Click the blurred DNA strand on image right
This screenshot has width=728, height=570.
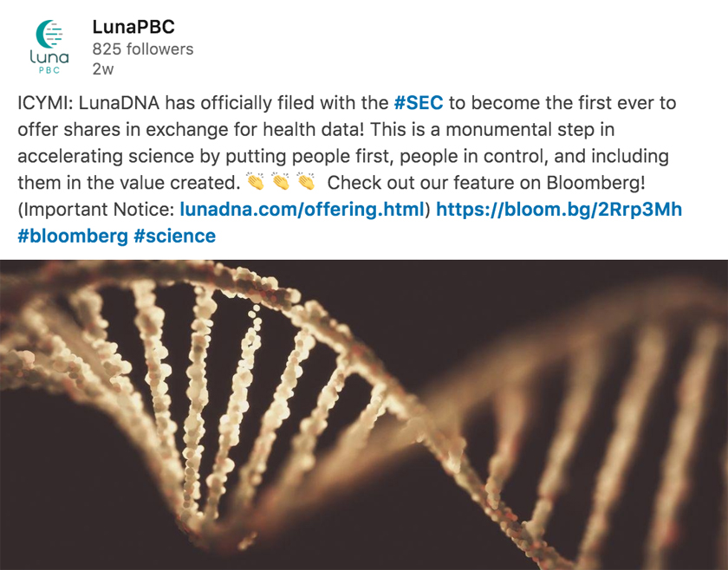coord(624,416)
